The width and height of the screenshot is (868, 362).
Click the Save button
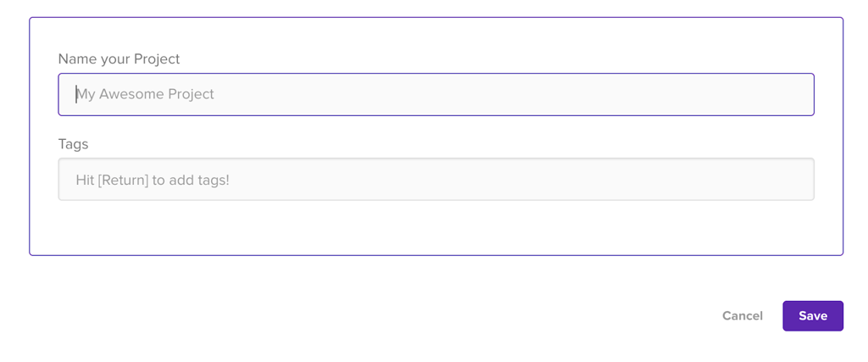click(x=813, y=316)
